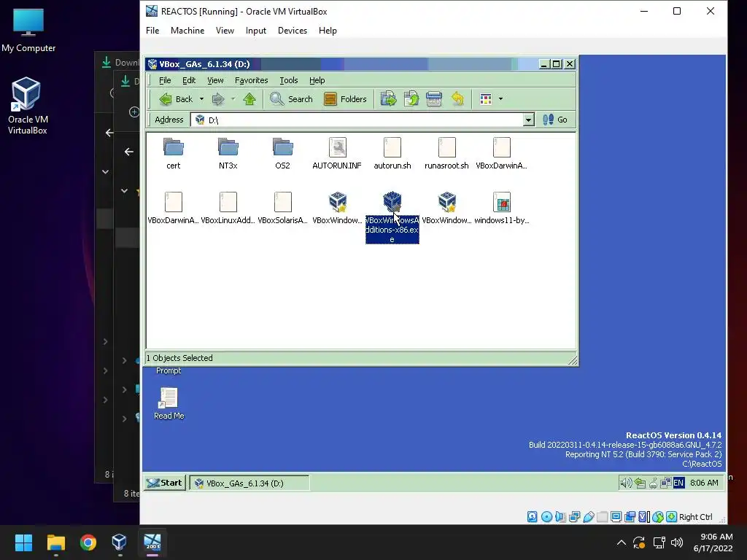747x560 pixels.
Task: Open the VirtualBox Machine menu
Action: pyautogui.click(x=187, y=31)
